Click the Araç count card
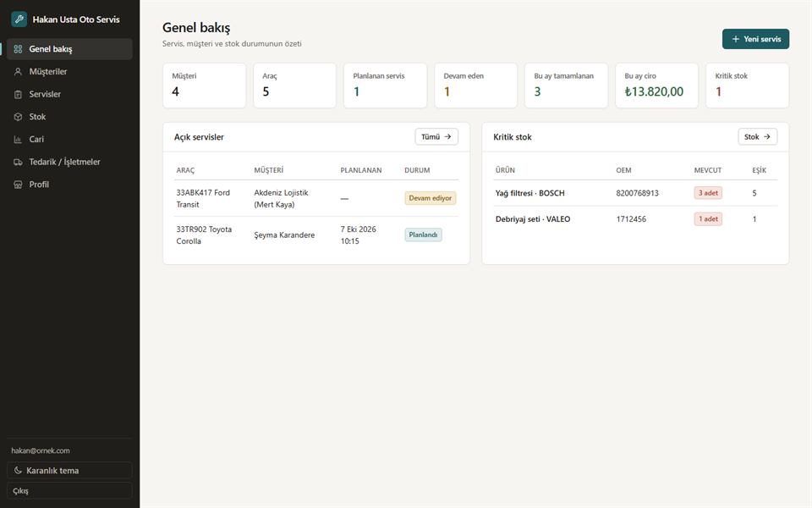Image resolution: width=812 pixels, height=508 pixels. point(294,86)
